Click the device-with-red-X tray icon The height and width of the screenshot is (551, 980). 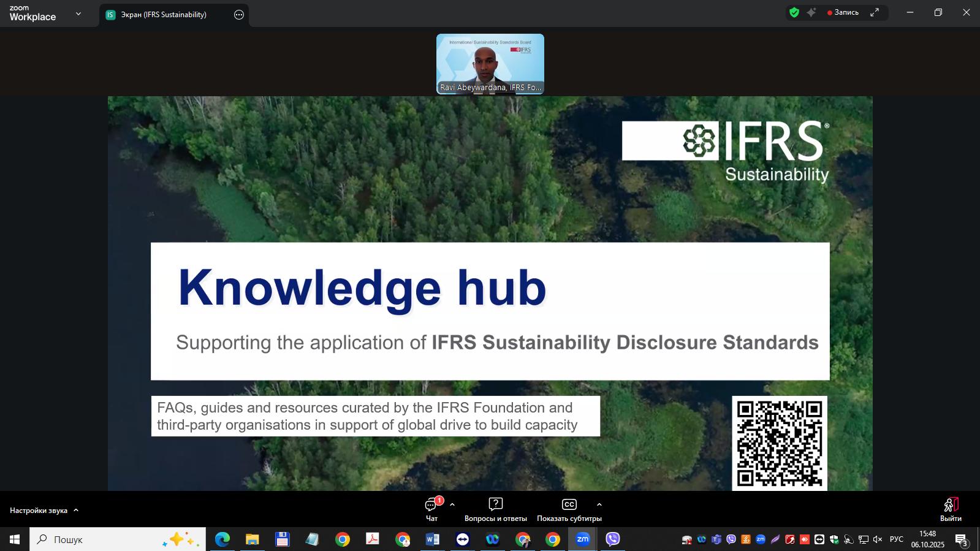(687, 540)
